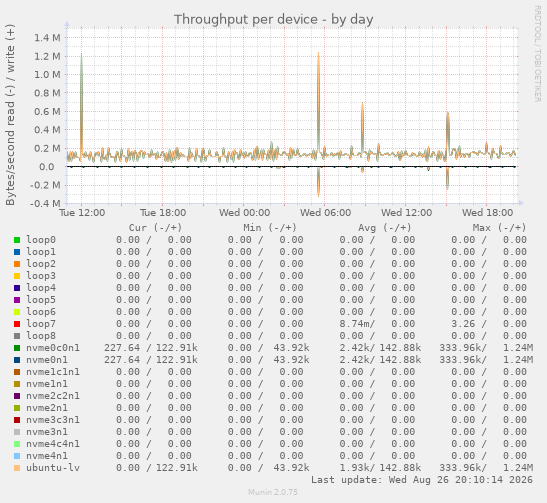547x503 pixels.
Task: Select the 'nvme0c0n1' legend label
Action: (53, 348)
